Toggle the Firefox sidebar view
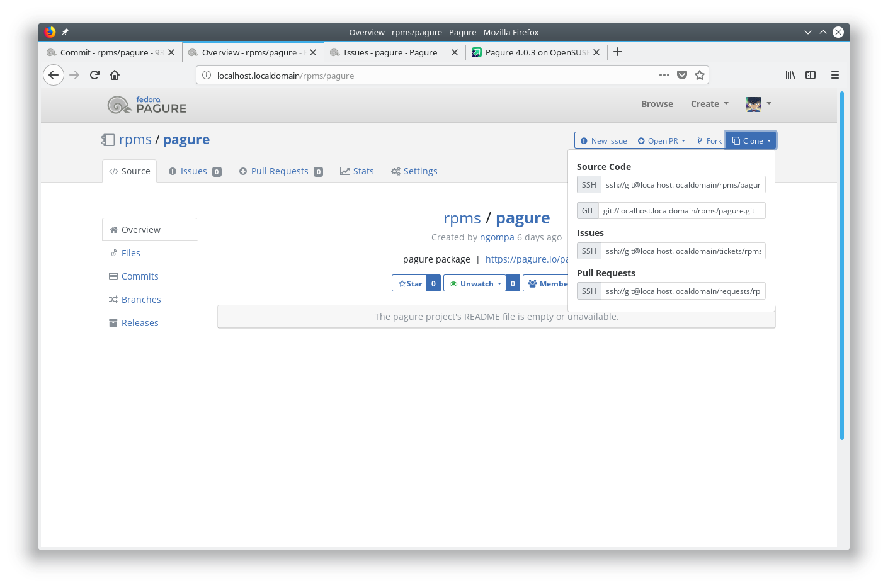Viewport: 888px width, 588px height. pos(811,75)
